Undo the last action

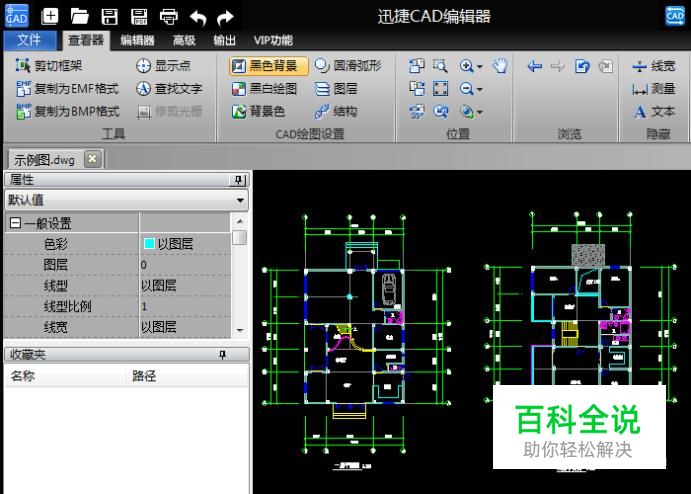click(x=198, y=18)
